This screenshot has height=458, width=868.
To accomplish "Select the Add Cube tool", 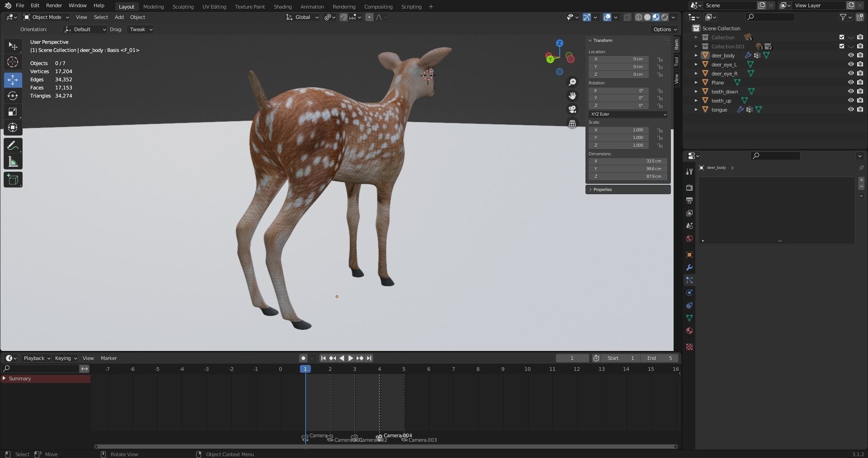I will [13, 180].
